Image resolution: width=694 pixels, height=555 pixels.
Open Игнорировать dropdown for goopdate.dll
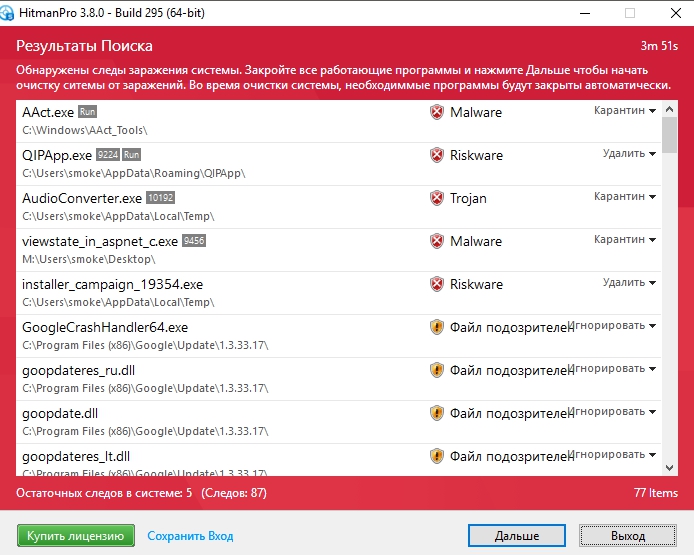613,411
